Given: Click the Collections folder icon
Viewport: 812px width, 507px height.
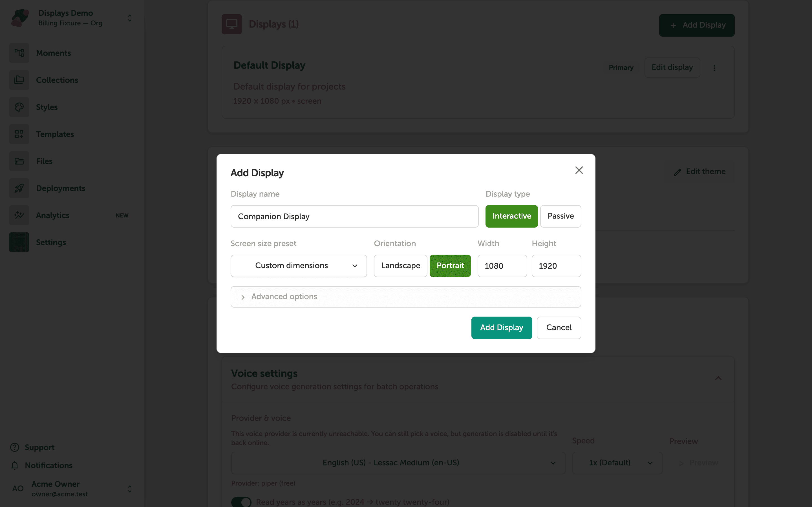Looking at the screenshot, I should (19, 80).
